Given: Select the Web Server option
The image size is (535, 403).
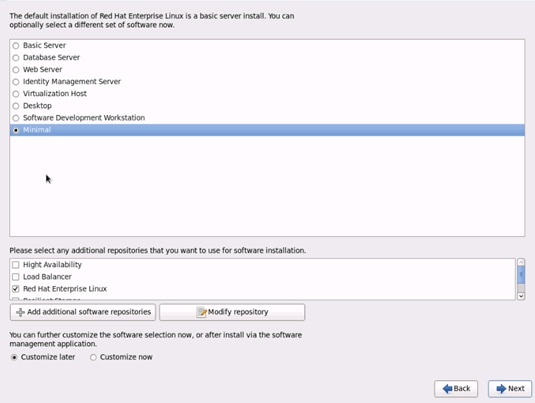Looking at the screenshot, I should (16, 70).
